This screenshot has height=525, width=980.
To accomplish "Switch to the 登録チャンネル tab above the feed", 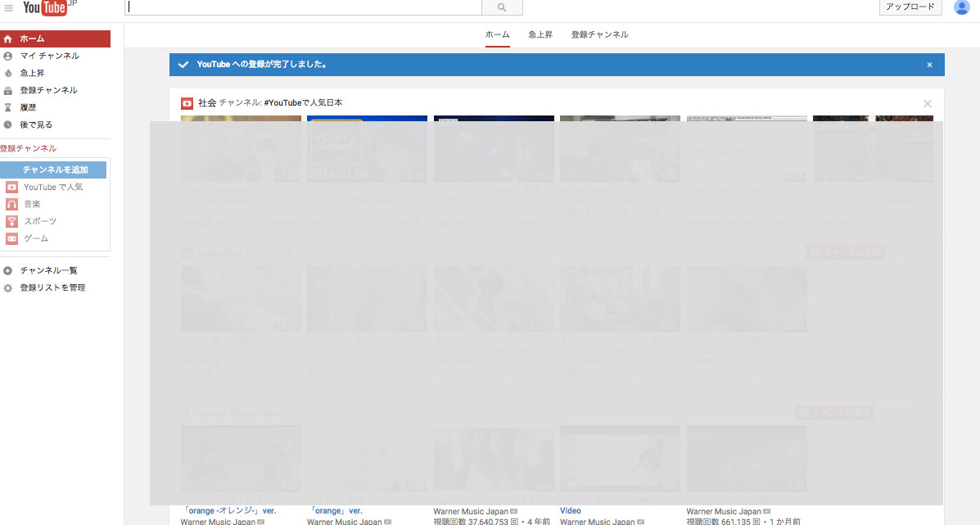I will point(599,34).
